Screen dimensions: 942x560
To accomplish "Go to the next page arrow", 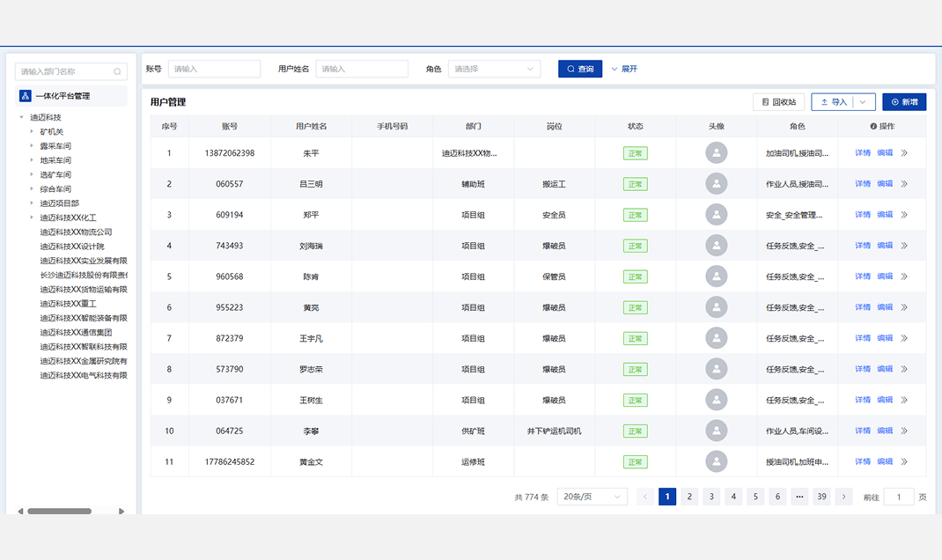I will click(843, 497).
